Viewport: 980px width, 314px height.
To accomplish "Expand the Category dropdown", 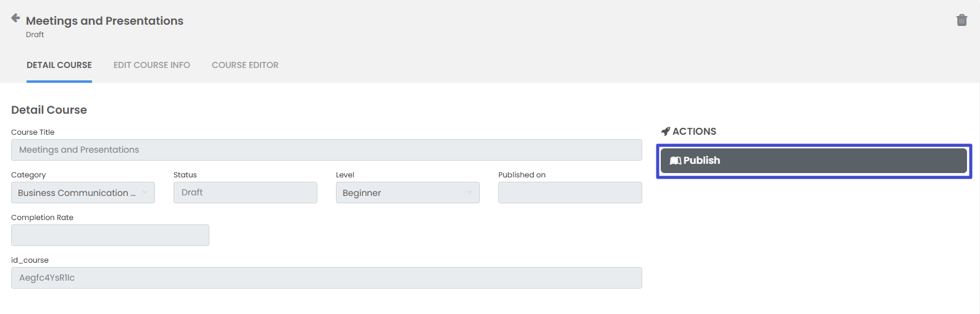I will [83, 193].
